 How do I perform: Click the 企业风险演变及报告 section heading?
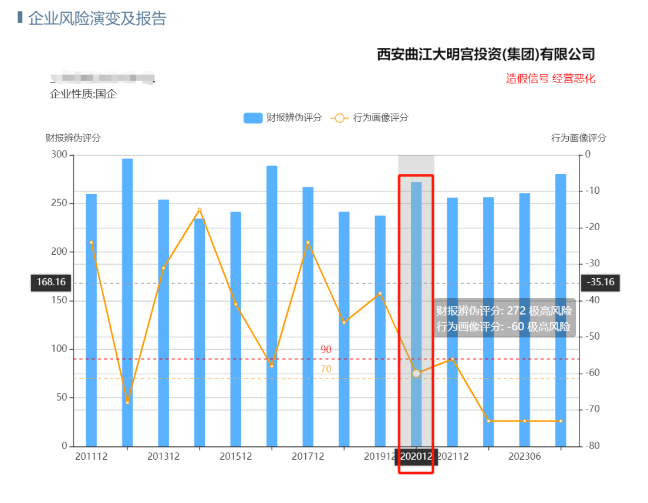(97, 19)
